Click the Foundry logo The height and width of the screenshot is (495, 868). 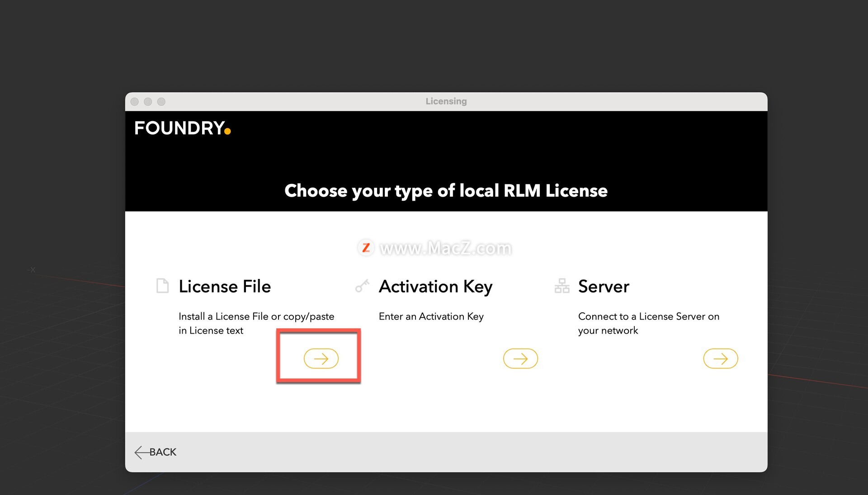point(183,128)
